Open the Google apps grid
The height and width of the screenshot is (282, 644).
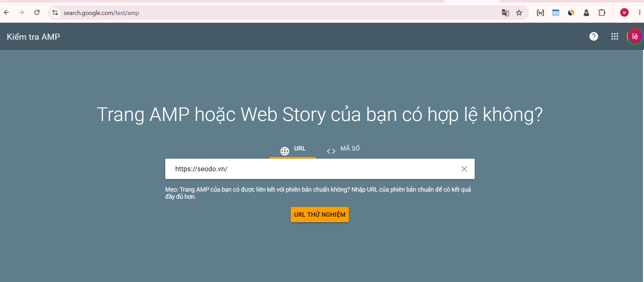tap(614, 36)
